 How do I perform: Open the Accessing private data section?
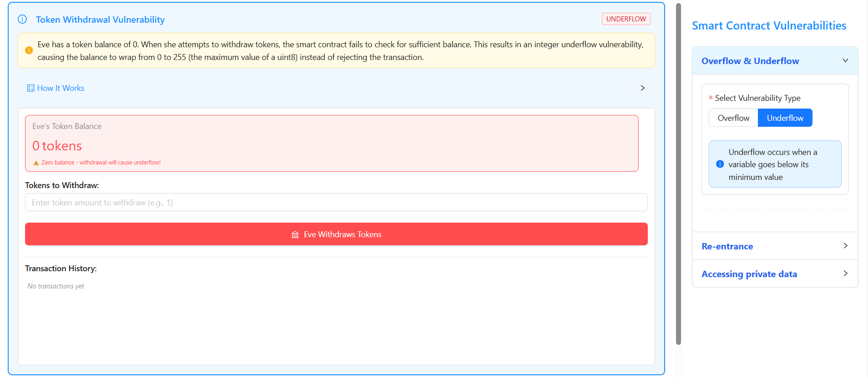(749, 274)
